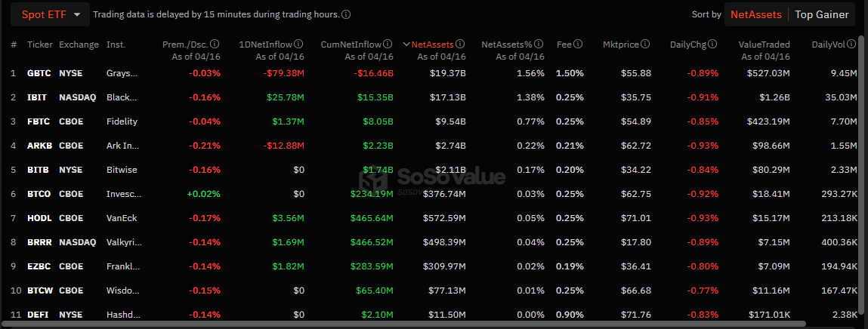Click IBIT 1D net inflow $25.78M
Screen dimensions: 868x329
[x=286, y=97]
